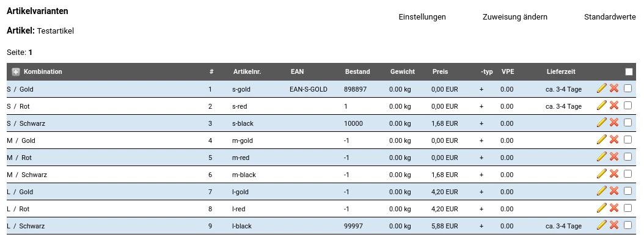The image size is (644, 240).
Task: Check the box for M / Rot row
Action: coord(628,157)
